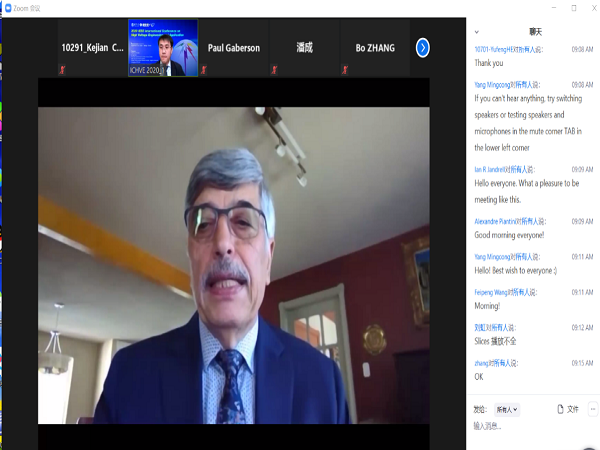Click the main speaker video area
Viewport: 600px width, 450px height.
coord(233,265)
